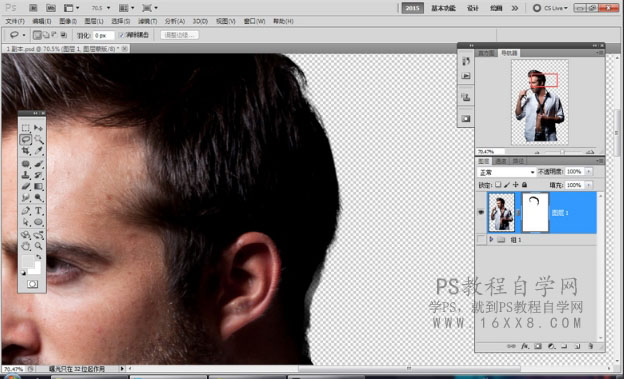The image size is (624, 379).
Task: Open the blend mode 正常 dropdown
Action: (506, 172)
